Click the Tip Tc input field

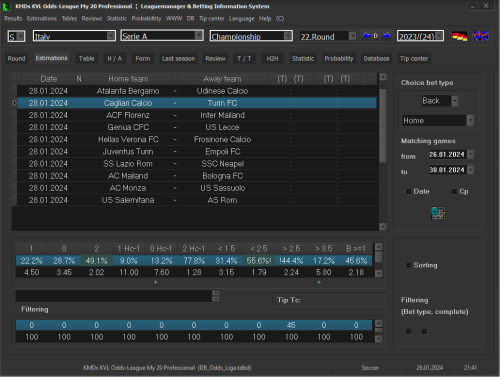(x=329, y=300)
